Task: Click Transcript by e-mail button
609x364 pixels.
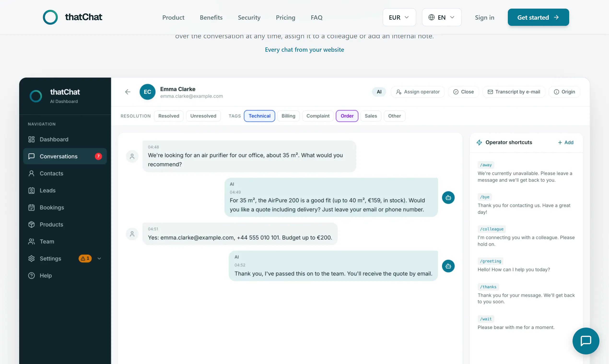Action: (x=514, y=92)
